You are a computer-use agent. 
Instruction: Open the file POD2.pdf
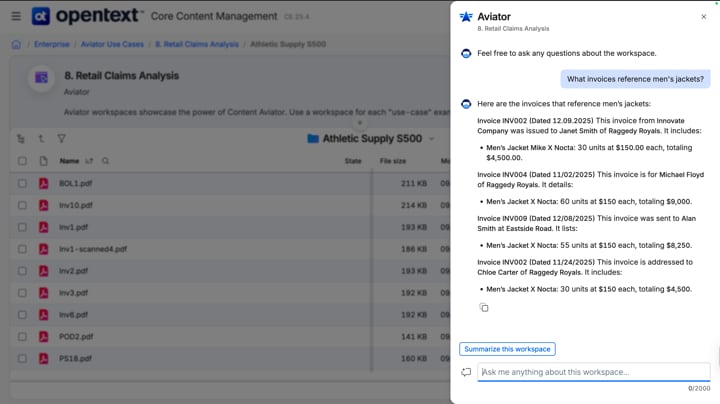pos(76,337)
